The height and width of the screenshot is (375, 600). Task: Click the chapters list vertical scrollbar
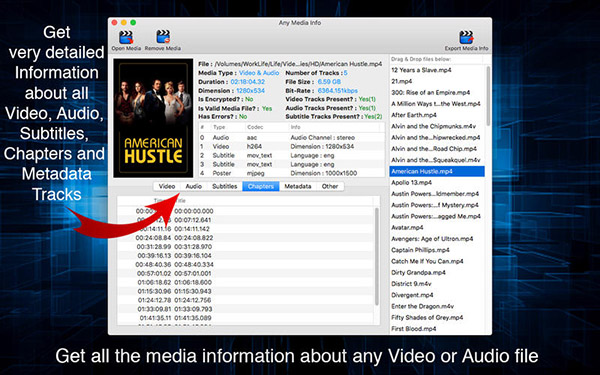tap(377, 256)
